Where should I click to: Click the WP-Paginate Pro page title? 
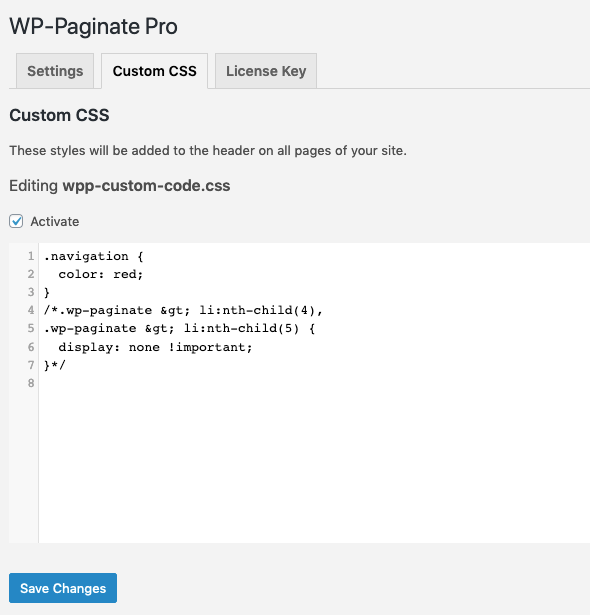(93, 26)
